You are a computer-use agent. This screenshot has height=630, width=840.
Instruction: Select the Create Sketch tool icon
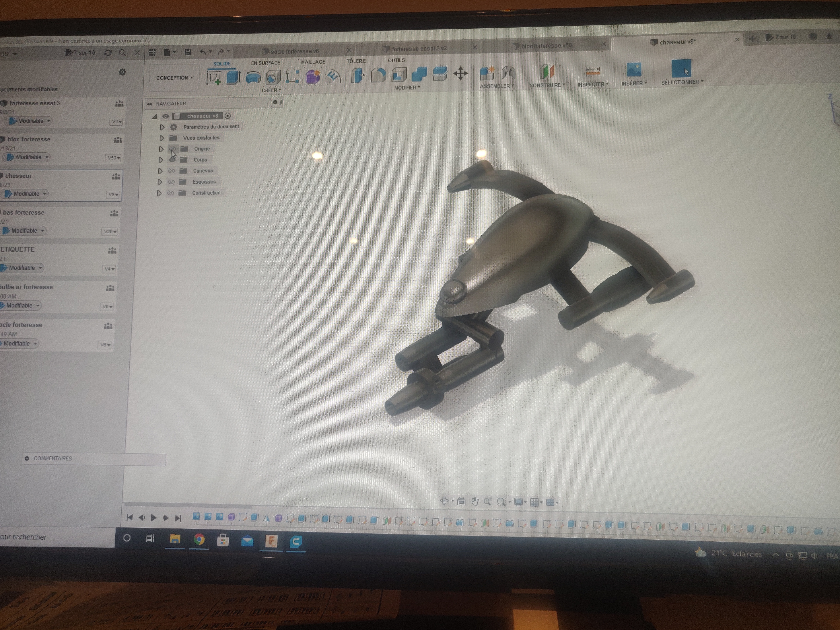click(x=214, y=78)
